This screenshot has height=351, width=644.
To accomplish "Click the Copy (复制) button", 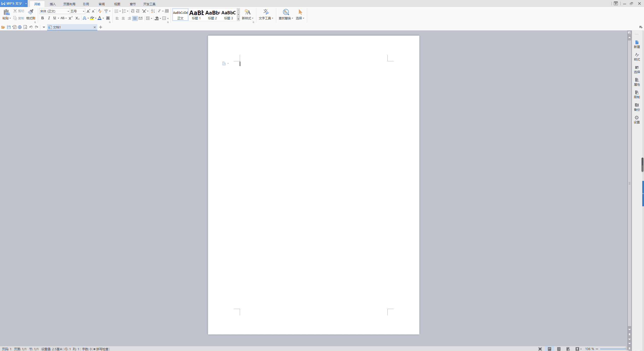I will [x=19, y=18].
